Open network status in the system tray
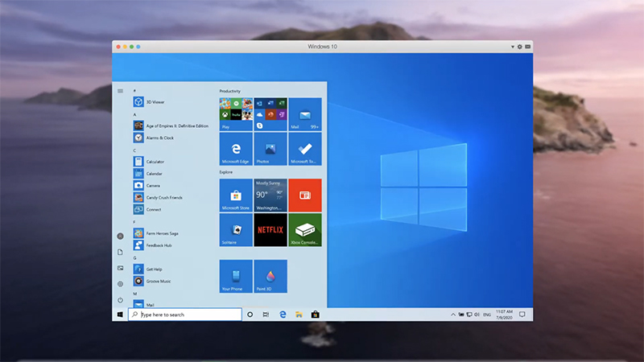This screenshot has height=362, width=644. click(469, 315)
